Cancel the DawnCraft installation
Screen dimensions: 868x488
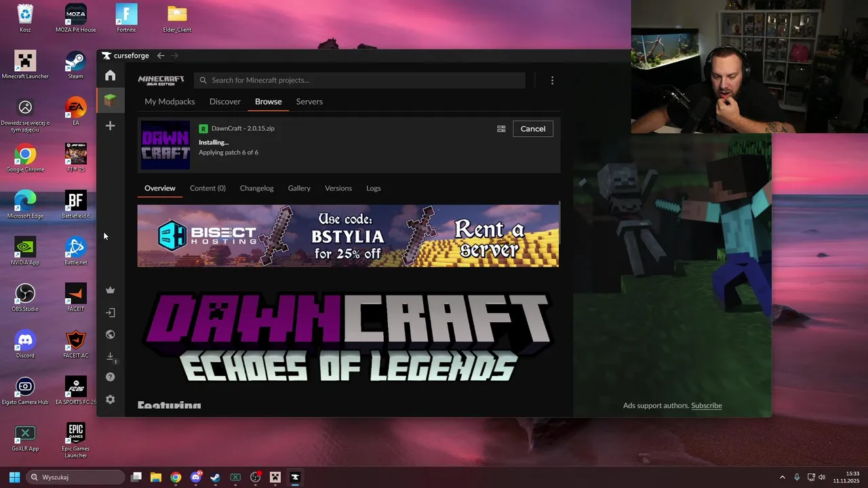[x=533, y=129]
